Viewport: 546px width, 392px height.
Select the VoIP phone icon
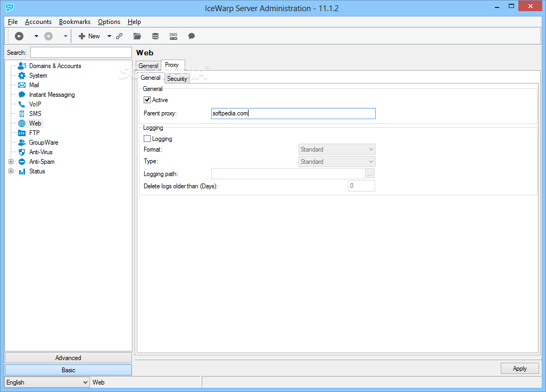22,104
